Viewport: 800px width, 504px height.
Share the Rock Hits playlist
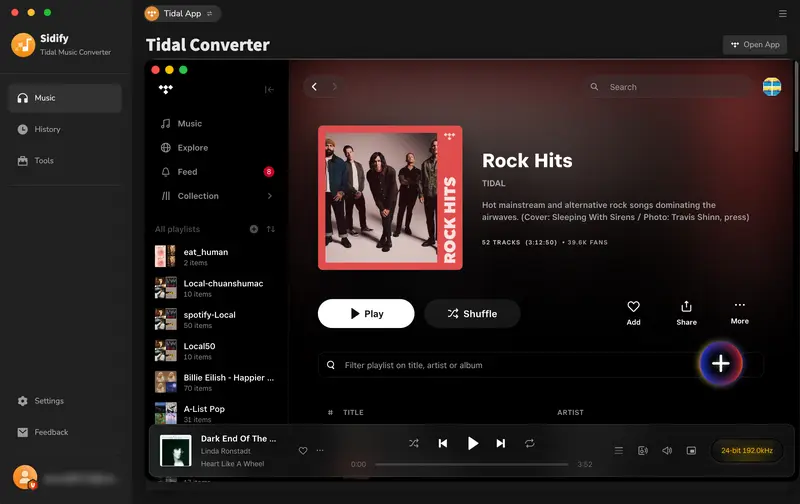686,313
